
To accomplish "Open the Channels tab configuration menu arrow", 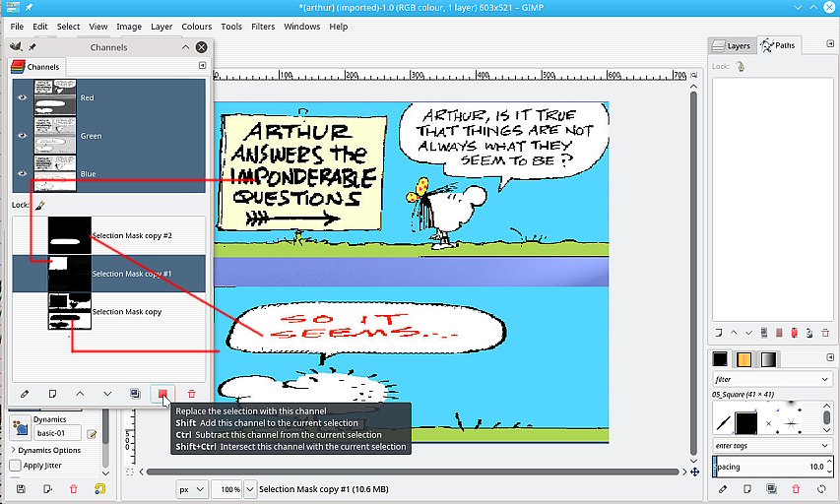I will click(202, 65).
